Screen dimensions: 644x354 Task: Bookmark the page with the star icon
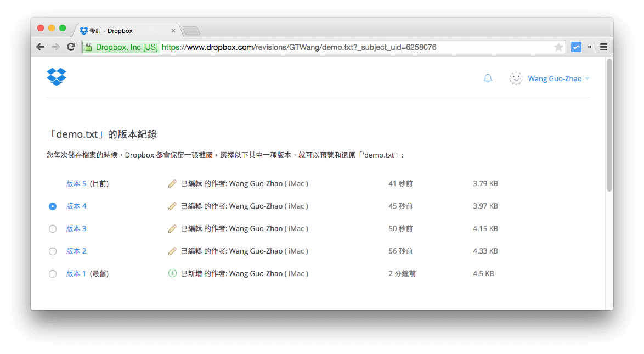558,47
